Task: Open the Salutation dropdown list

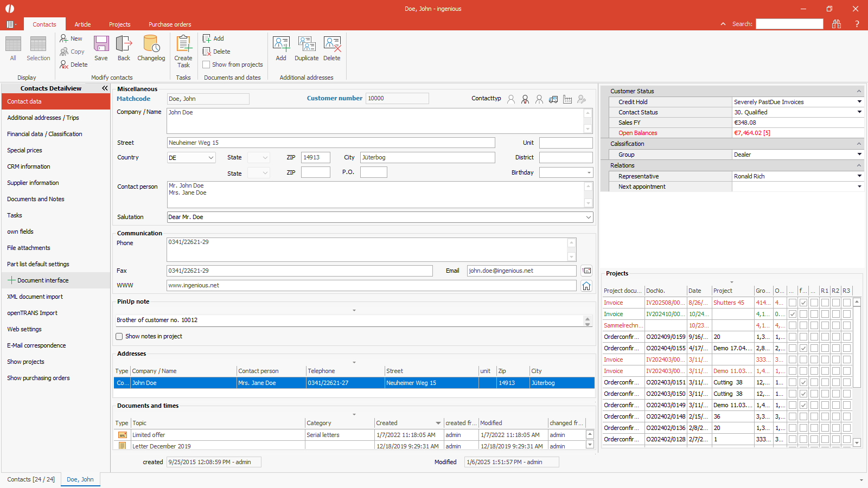Action: click(588, 217)
